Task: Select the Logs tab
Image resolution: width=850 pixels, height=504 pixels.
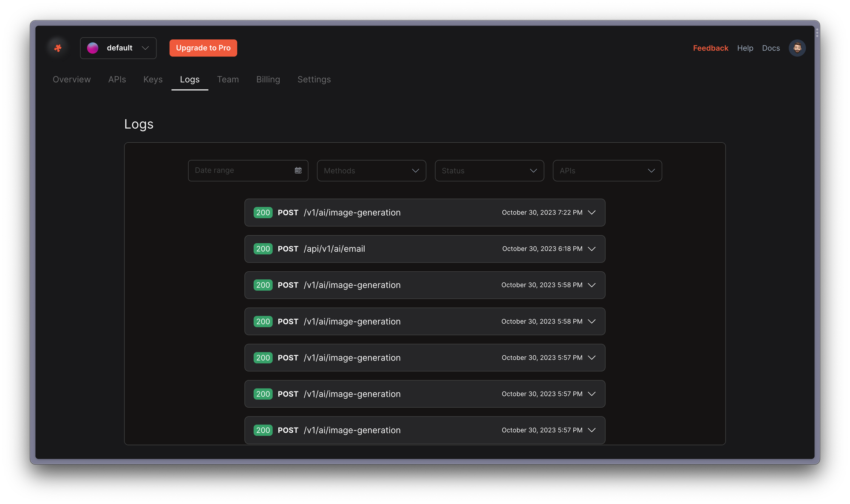Action: point(190,79)
